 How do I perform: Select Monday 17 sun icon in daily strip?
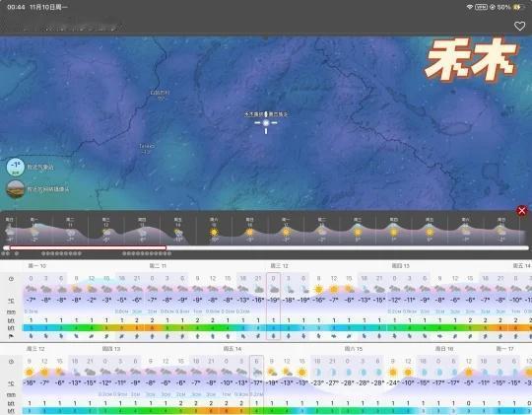point(286,232)
